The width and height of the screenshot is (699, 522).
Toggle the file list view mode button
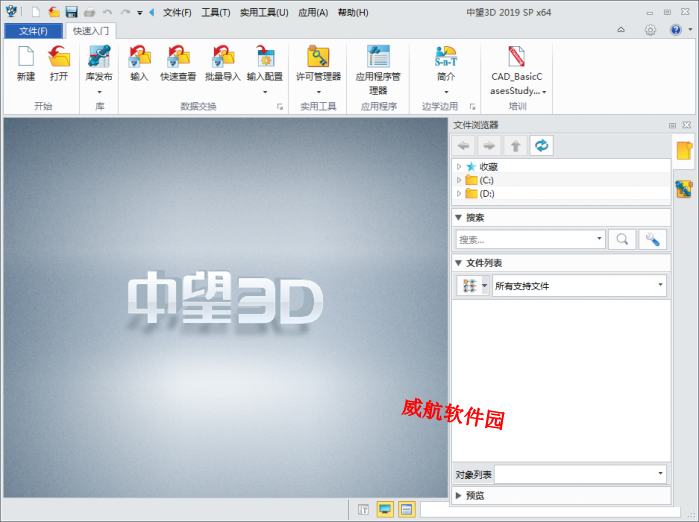[x=468, y=286]
